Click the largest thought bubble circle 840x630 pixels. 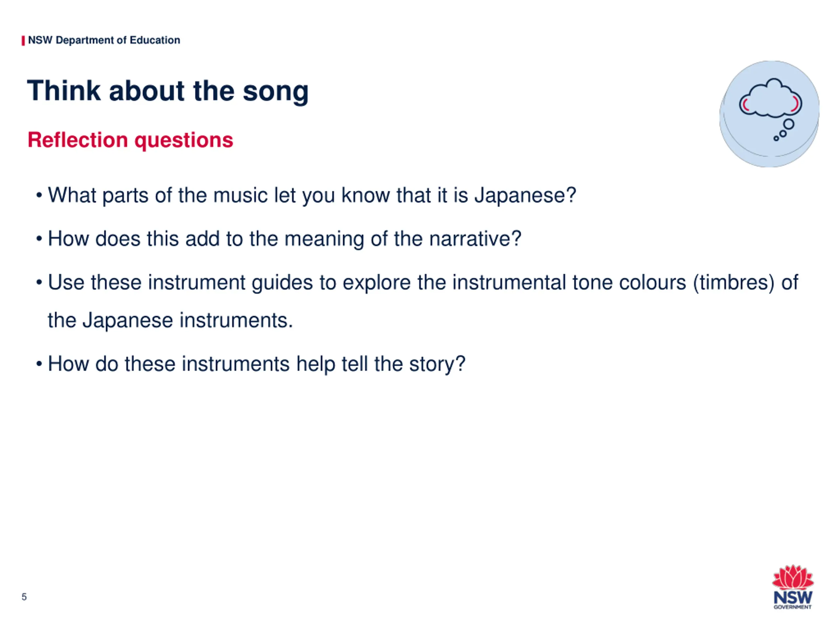coord(789,124)
